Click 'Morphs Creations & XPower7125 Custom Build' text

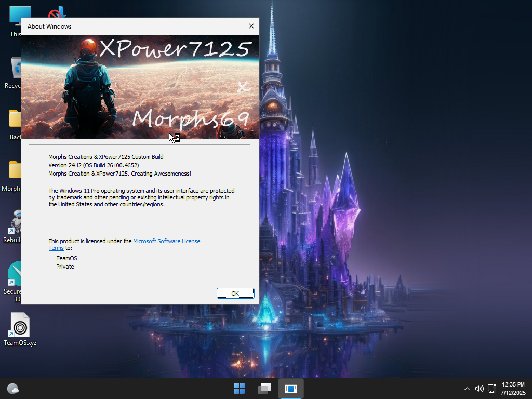click(106, 157)
